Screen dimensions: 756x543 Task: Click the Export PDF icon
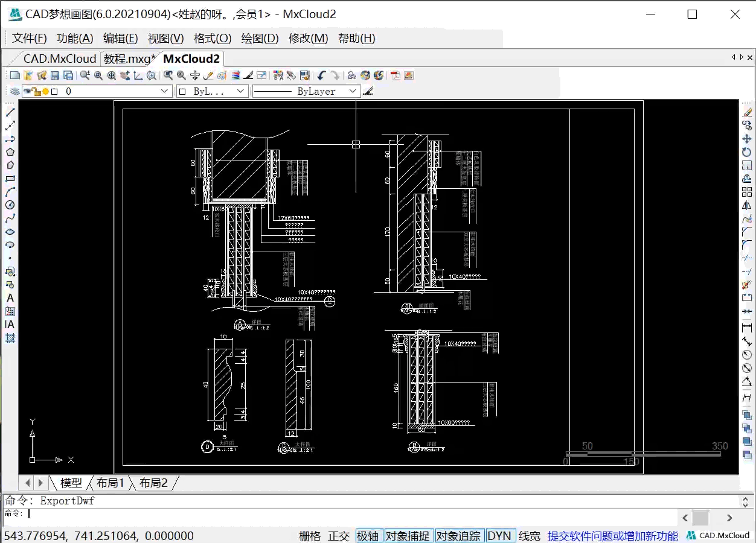395,75
